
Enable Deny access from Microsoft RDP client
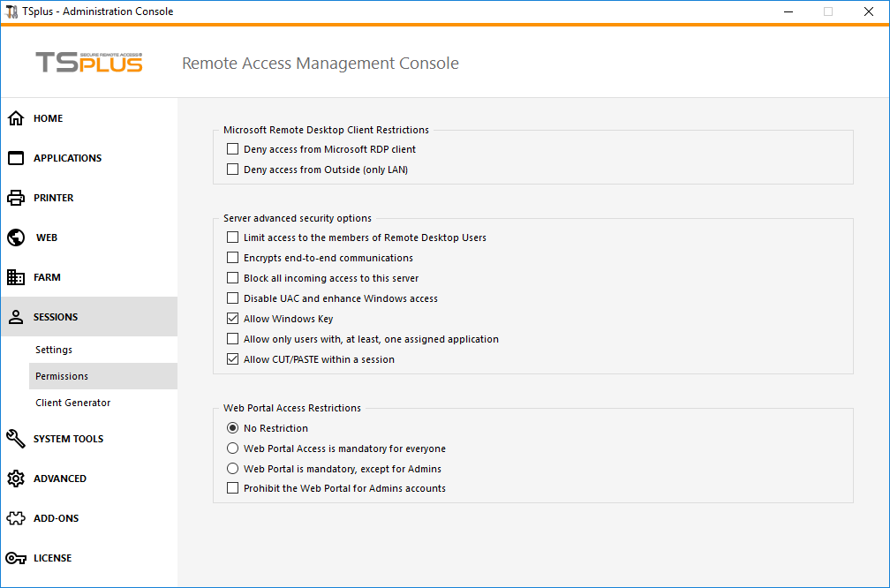[x=233, y=150]
